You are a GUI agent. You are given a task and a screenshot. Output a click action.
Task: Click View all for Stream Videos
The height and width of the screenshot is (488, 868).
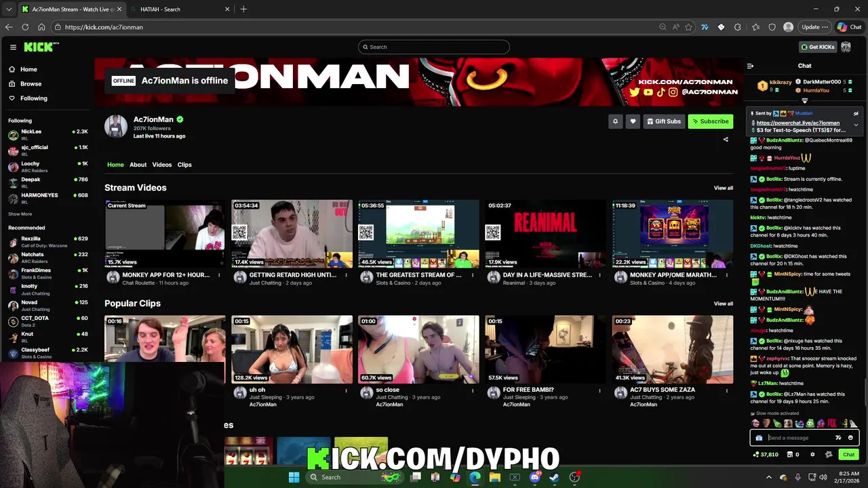tap(723, 188)
